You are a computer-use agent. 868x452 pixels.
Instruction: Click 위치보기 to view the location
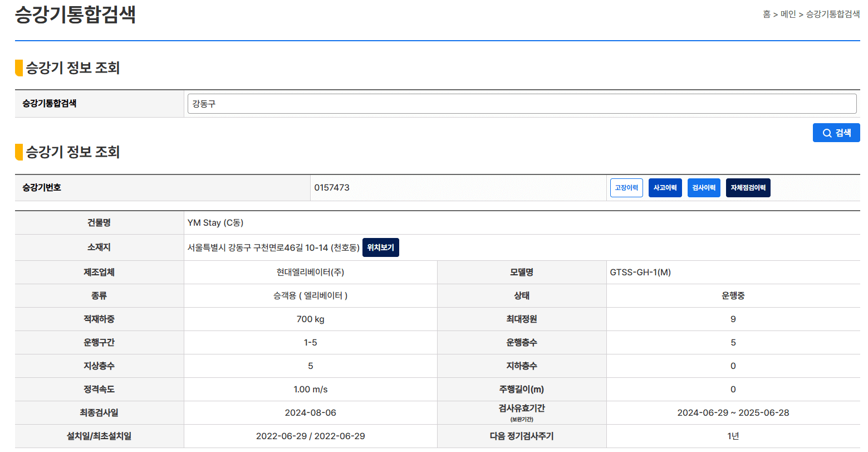[380, 247]
